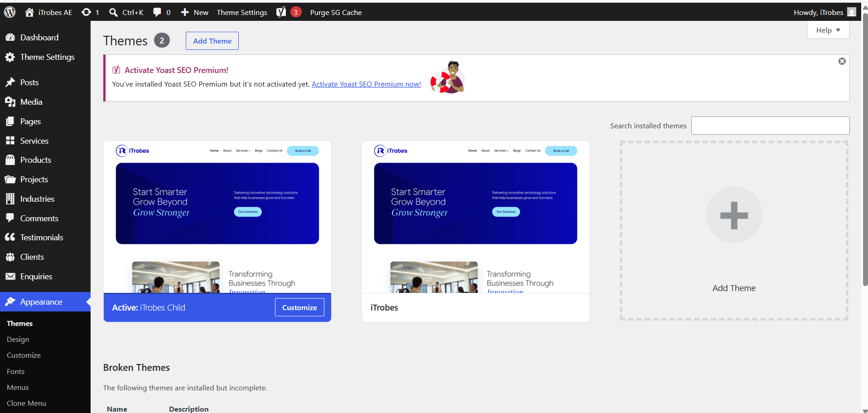Screen dimensions: 868x413
Task: Click the Testimonials quote icon
Action: (10, 238)
